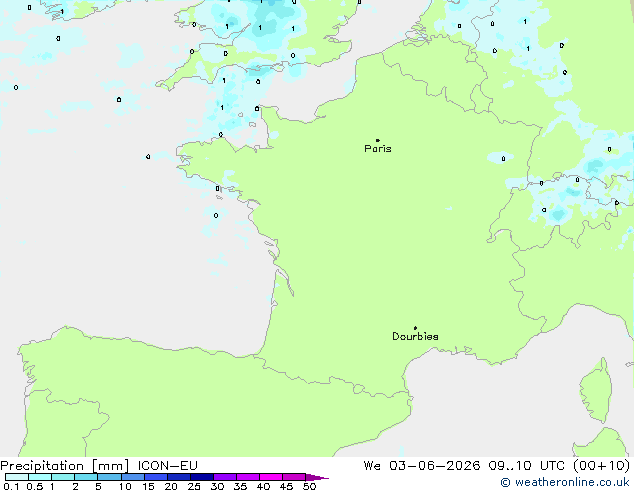Select the Paris label on the map
The image size is (634, 490).
378,149
